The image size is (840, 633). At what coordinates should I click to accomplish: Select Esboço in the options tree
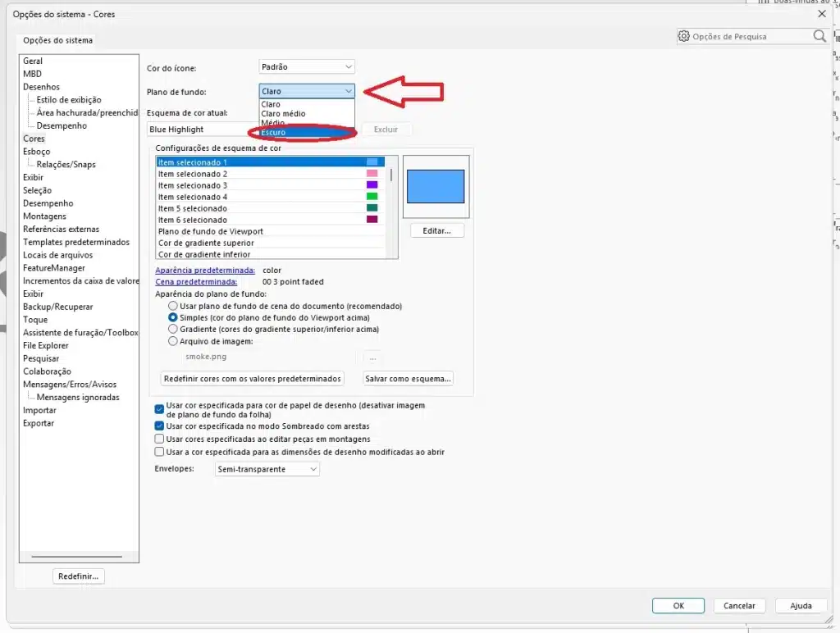pos(36,152)
